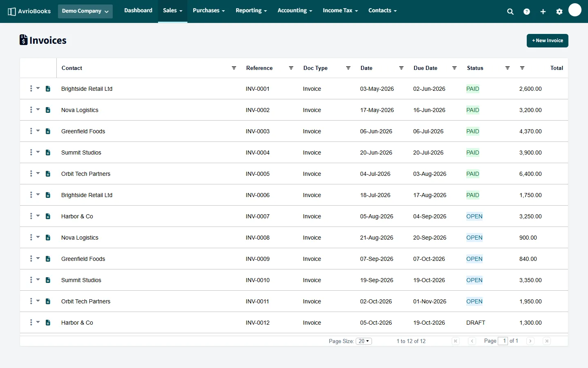Open the Income Tax menu
588x368 pixels.
tap(341, 11)
